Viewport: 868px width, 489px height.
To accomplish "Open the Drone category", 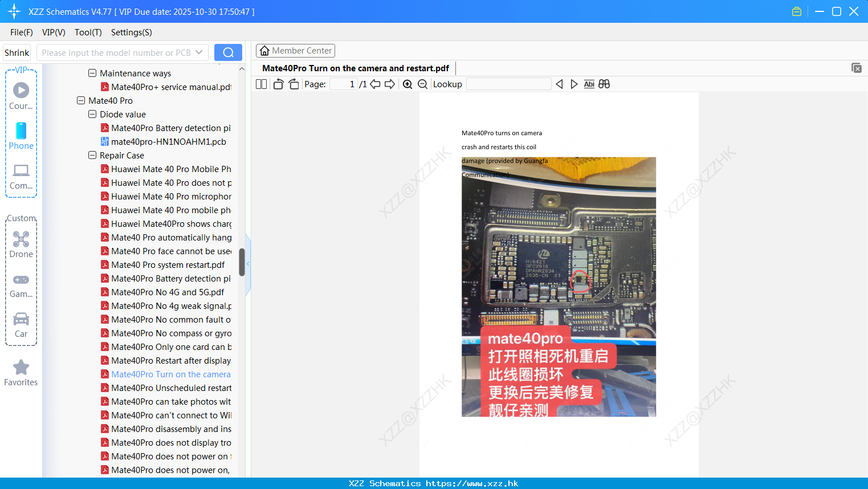I will pos(21,244).
